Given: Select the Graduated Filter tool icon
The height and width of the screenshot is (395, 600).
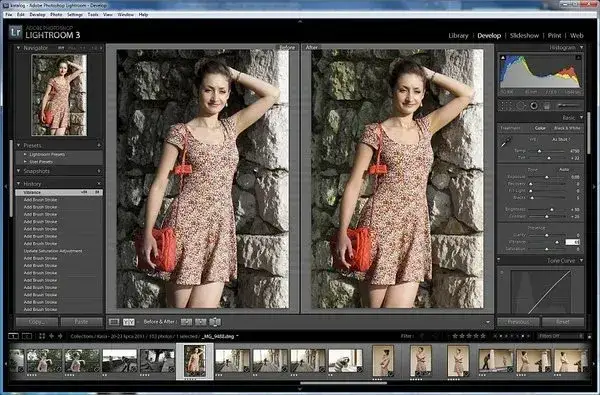Looking at the screenshot, I should pyautogui.click(x=547, y=106).
